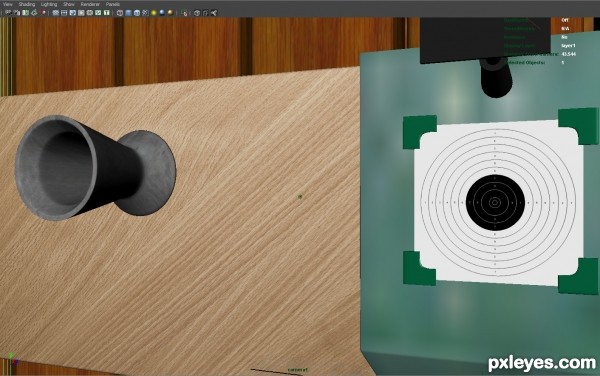Toggle the X-Ray Joints icon

coord(214,13)
